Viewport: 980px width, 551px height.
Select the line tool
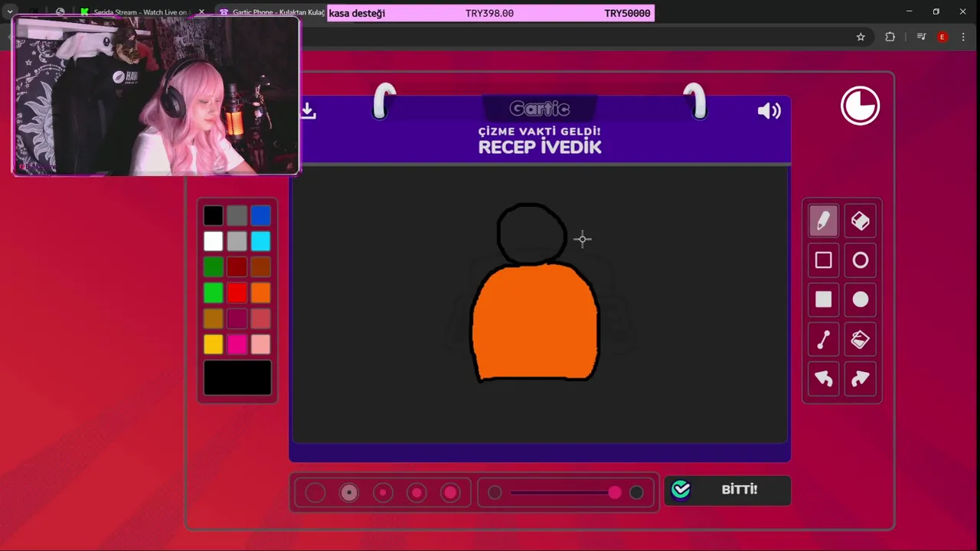point(823,339)
